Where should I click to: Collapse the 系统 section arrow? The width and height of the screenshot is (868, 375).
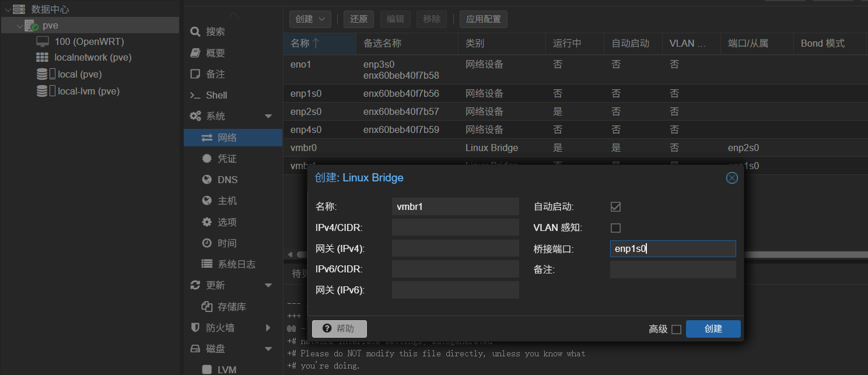[x=268, y=117]
